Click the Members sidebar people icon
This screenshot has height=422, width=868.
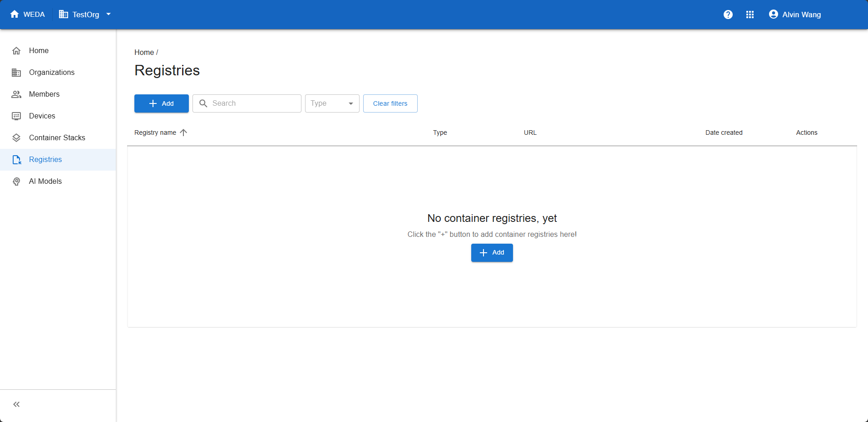coord(16,94)
